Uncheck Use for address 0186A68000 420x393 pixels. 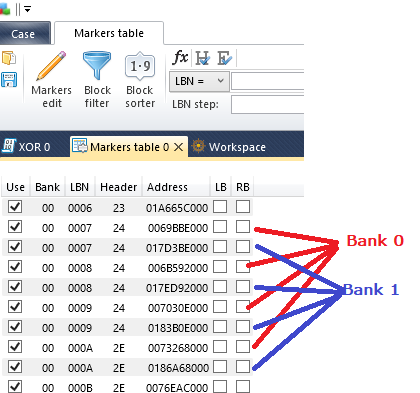[15, 367]
